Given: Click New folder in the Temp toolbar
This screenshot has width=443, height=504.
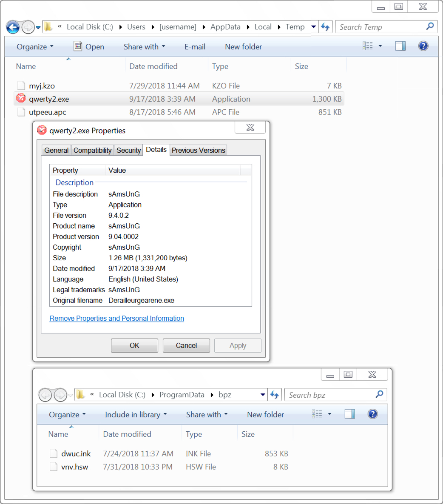Looking at the screenshot, I should [x=243, y=47].
